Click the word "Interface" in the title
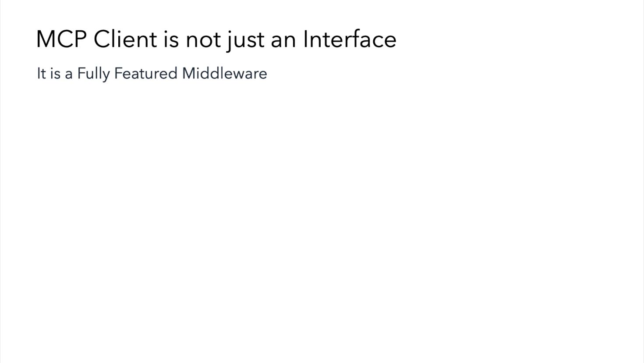 [x=350, y=39]
